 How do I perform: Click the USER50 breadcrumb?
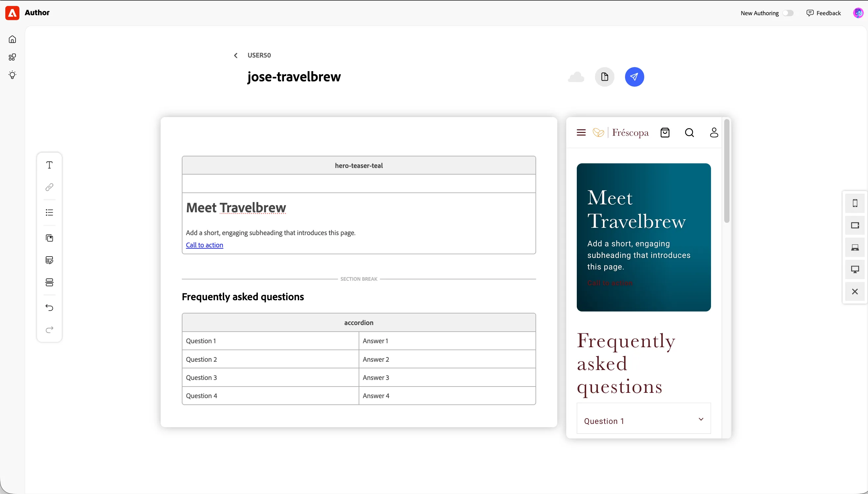coord(259,55)
